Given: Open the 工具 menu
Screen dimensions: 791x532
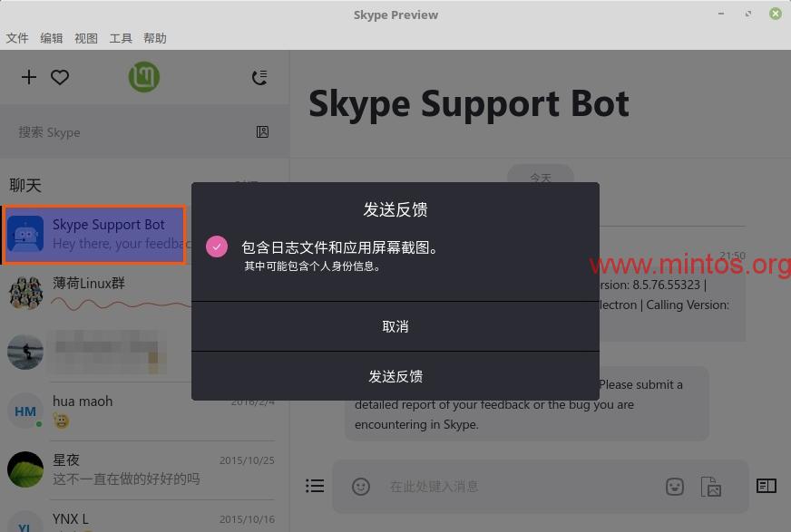Looking at the screenshot, I should (x=121, y=38).
